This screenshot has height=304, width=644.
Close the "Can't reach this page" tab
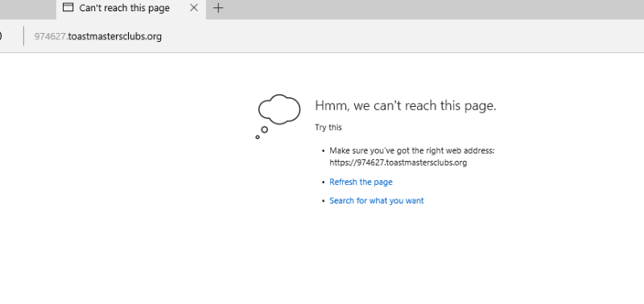coord(194,8)
